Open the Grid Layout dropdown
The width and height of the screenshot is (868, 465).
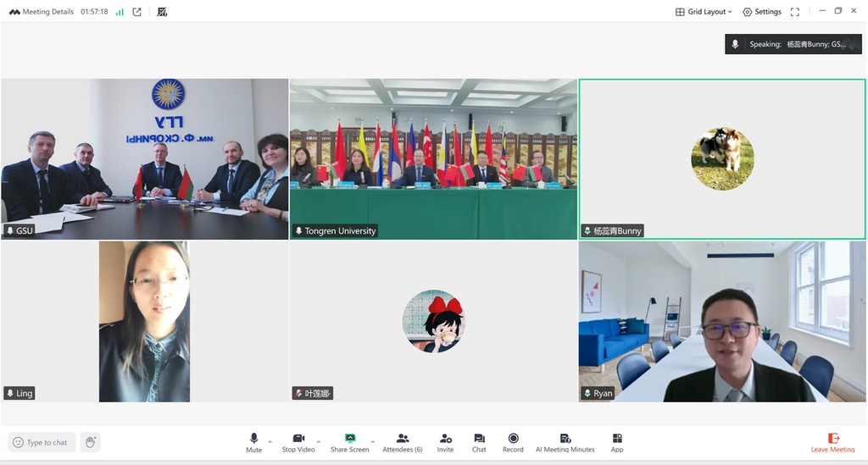point(704,12)
